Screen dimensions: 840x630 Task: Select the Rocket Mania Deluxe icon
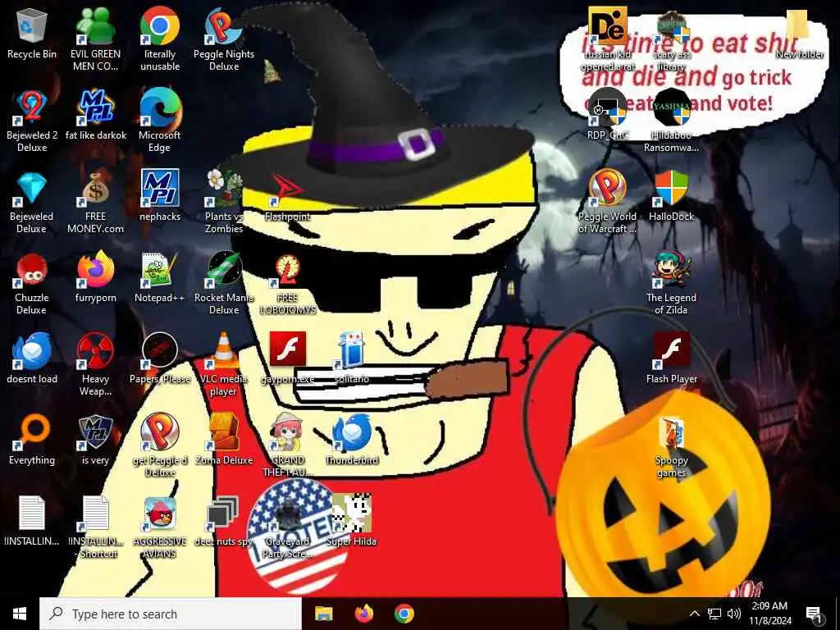pos(223,270)
